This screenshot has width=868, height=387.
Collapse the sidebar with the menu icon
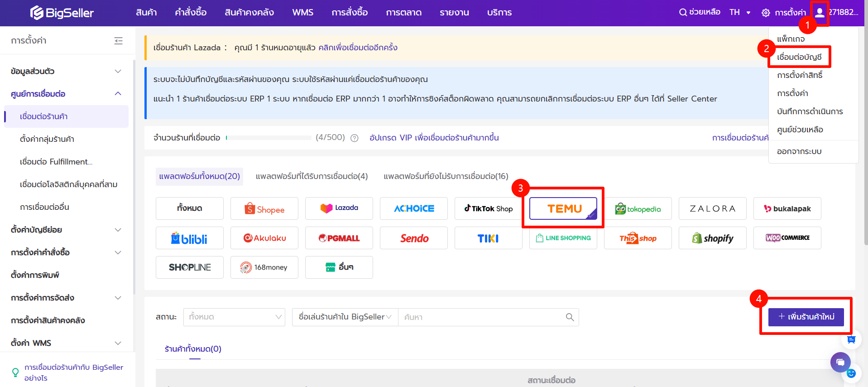118,41
